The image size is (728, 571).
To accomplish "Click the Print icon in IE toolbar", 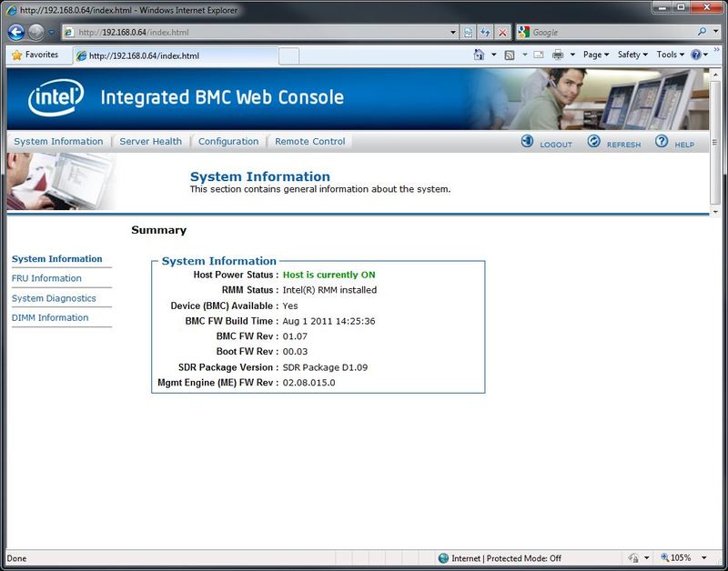I will 558,55.
